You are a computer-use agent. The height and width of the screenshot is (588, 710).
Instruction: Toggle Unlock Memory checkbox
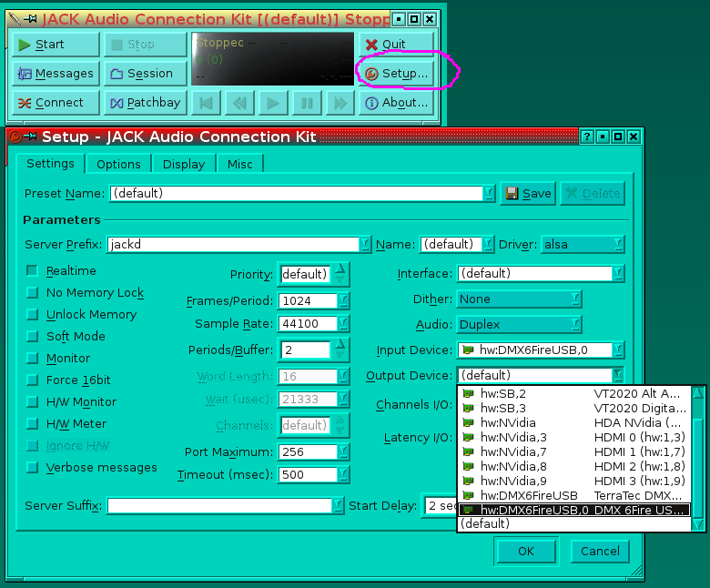(32, 315)
